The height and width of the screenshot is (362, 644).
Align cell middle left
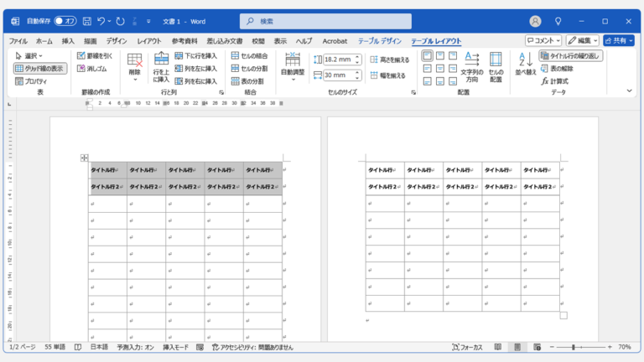427,68
